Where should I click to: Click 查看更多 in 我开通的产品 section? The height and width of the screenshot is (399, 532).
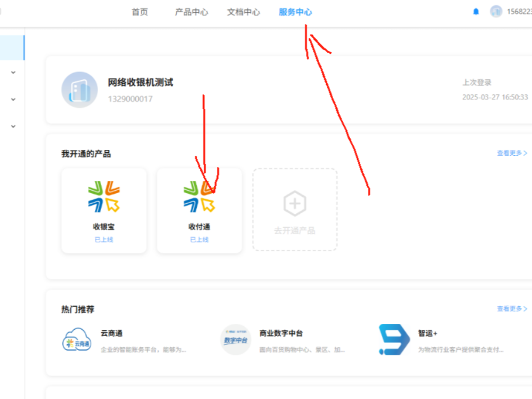512,154
